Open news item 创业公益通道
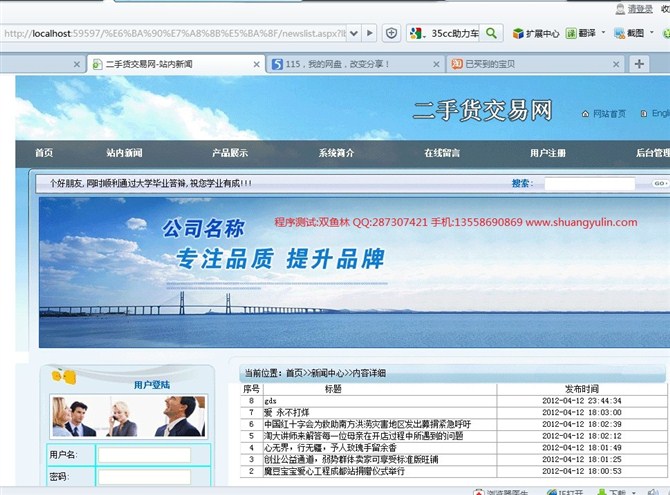The height and width of the screenshot is (495, 670). tap(351, 460)
